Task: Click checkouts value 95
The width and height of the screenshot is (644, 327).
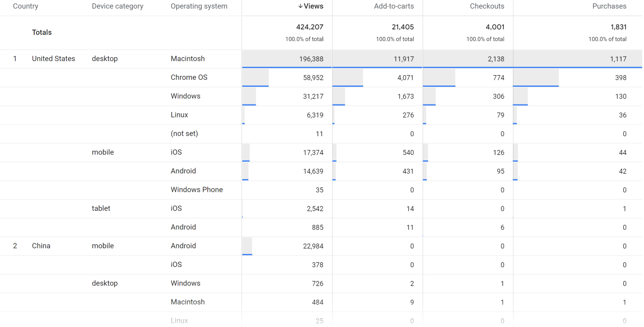Action: [500, 171]
